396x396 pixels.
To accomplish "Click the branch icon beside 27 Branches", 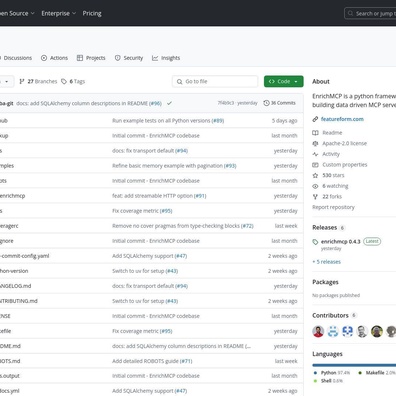I will 22,81.
